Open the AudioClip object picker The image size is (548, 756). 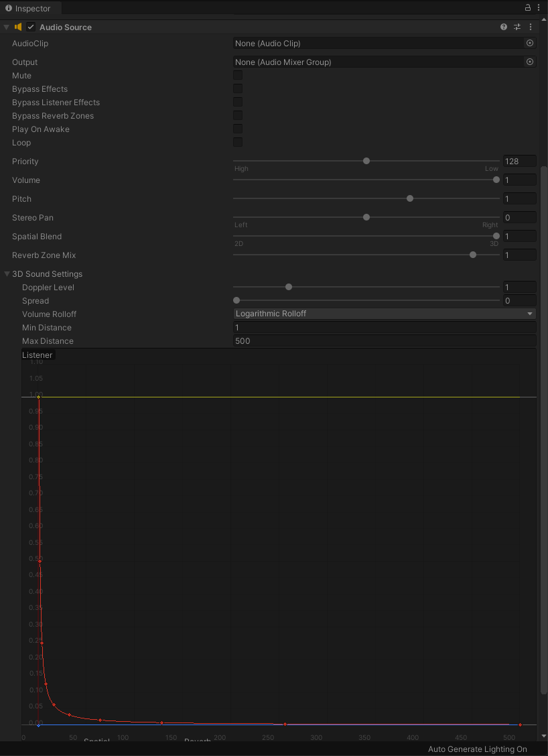click(529, 43)
